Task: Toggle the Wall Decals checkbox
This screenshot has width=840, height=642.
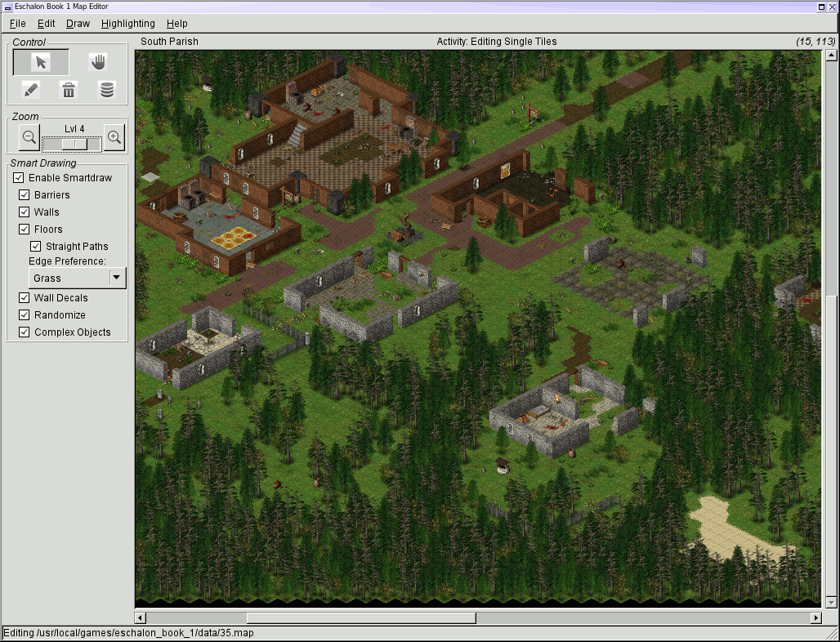Action: 25,298
